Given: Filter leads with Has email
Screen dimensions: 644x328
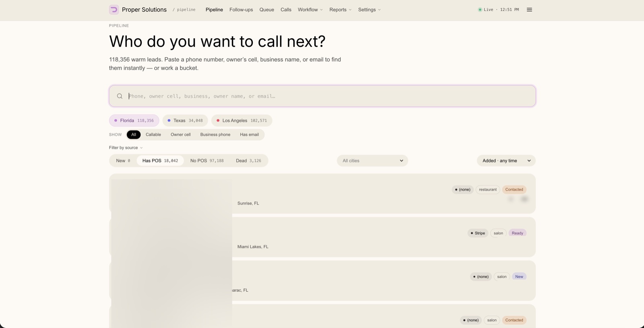Looking at the screenshot, I should pos(250,135).
